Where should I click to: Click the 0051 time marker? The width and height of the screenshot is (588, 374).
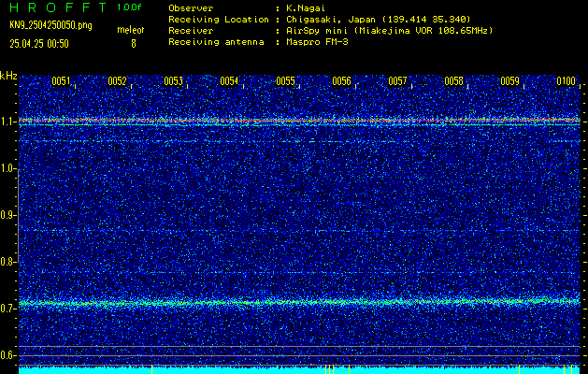pyautogui.click(x=61, y=81)
